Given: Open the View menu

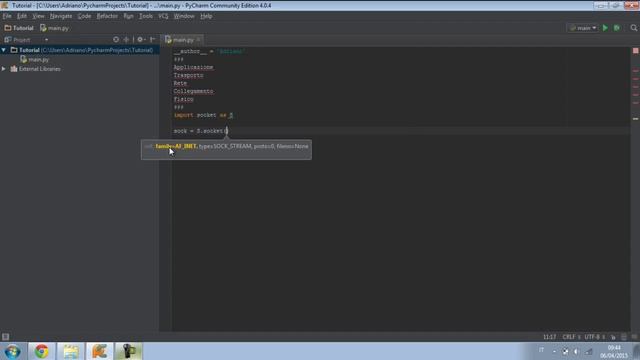Looking at the screenshot, I should click(x=38, y=16).
